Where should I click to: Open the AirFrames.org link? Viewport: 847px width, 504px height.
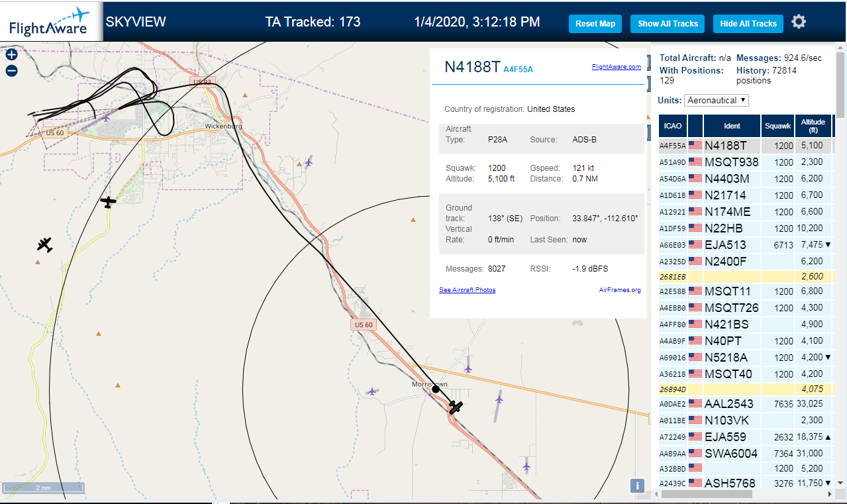pyautogui.click(x=620, y=290)
